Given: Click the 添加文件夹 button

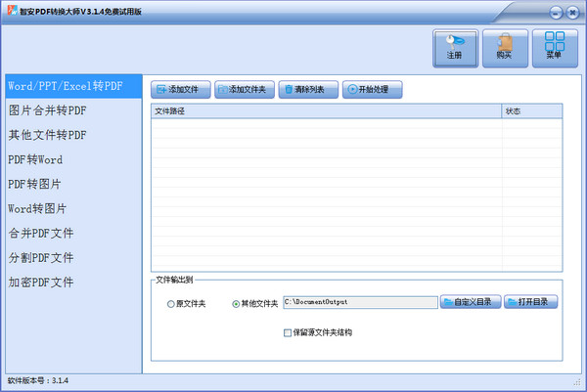Looking at the screenshot, I should (245, 89).
